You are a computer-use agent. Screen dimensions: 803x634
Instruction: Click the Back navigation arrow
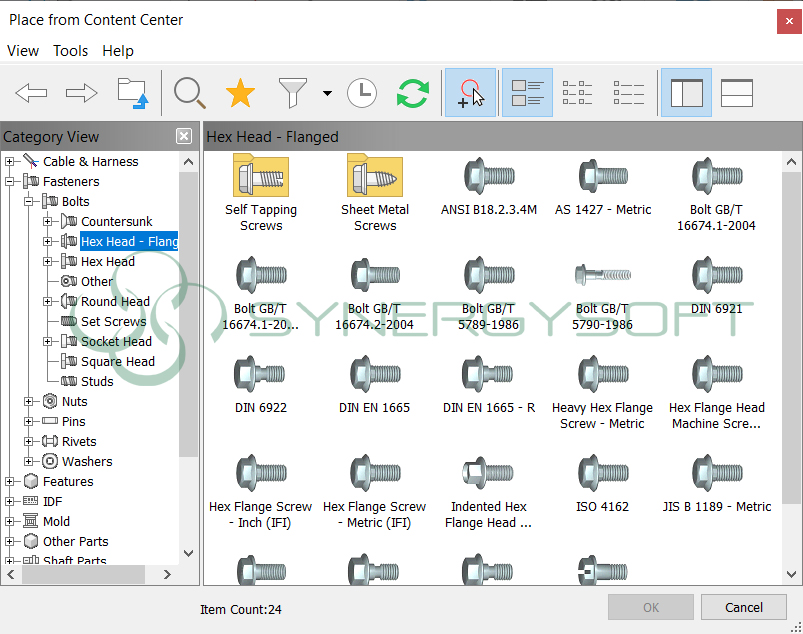31,93
